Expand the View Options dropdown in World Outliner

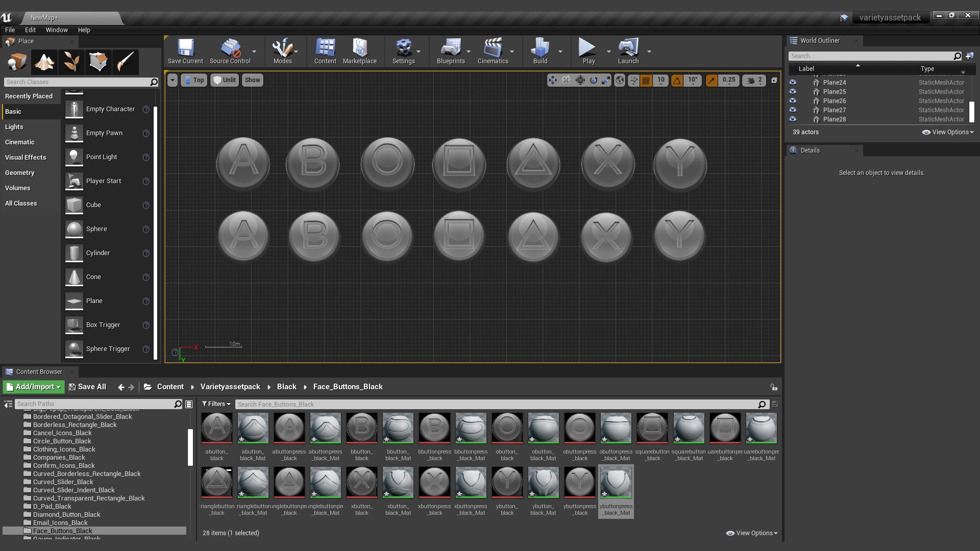(948, 132)
